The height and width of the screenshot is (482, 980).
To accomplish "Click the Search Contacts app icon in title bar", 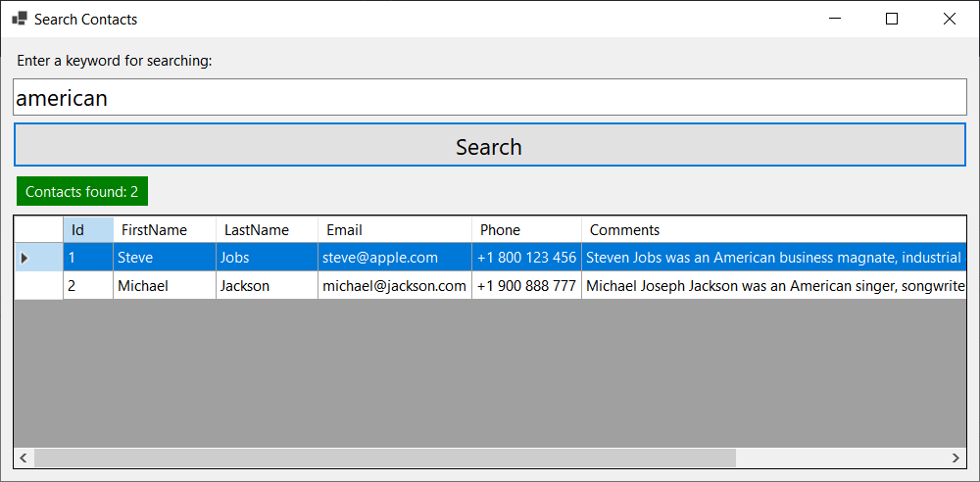I will tap(20, 19).
